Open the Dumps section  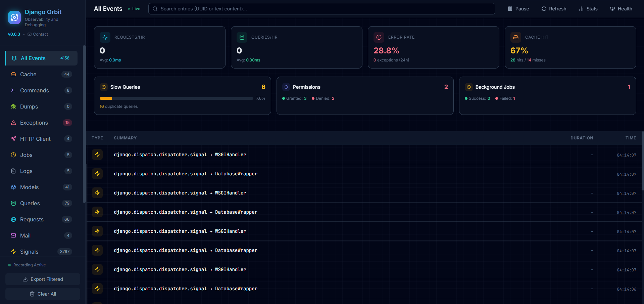tap(41, 106)
